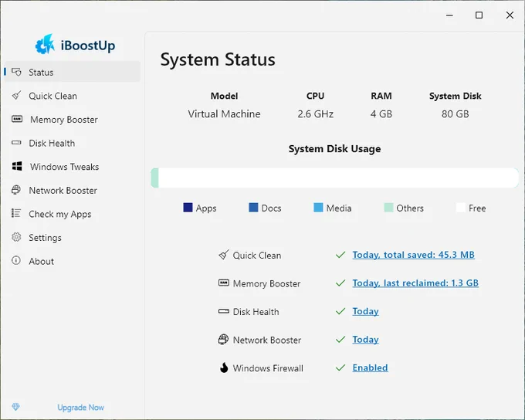Minimize the iBoostUp window
The height and width of the screenshot is (420, 525).
449,15
